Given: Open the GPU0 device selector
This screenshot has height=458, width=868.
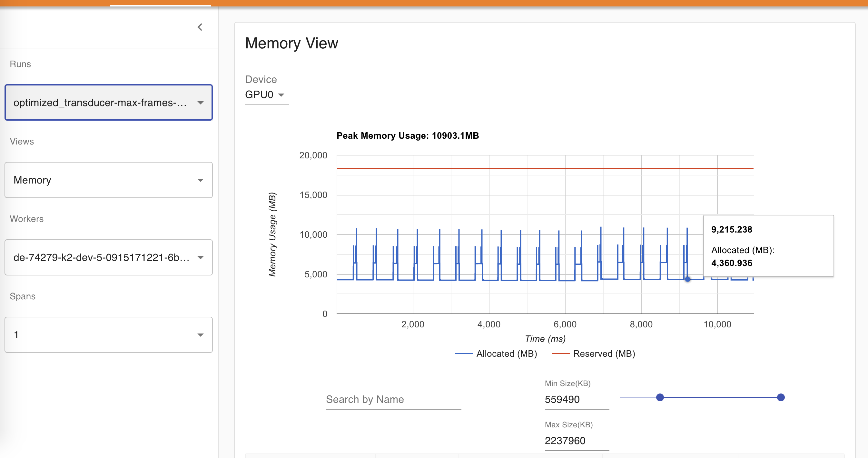Looking at the screenshot, I should [265, 95].
